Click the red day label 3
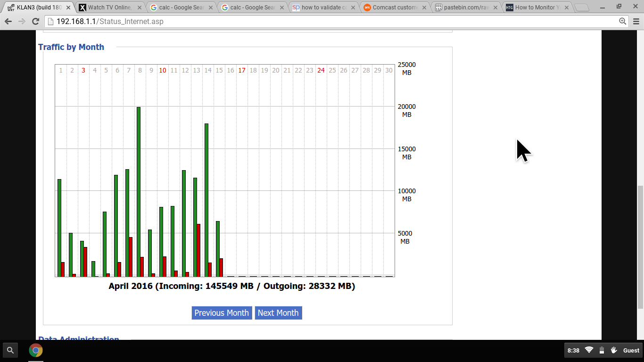 coord(83,70)
